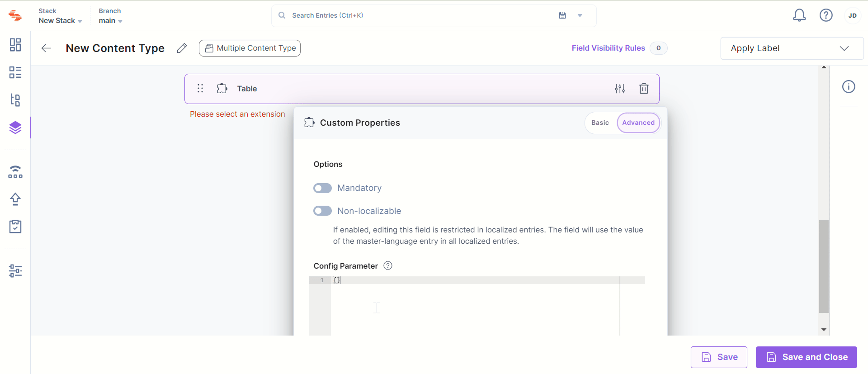Switch to the Basic properties tab
868x374 pixels.
(600, 123)
